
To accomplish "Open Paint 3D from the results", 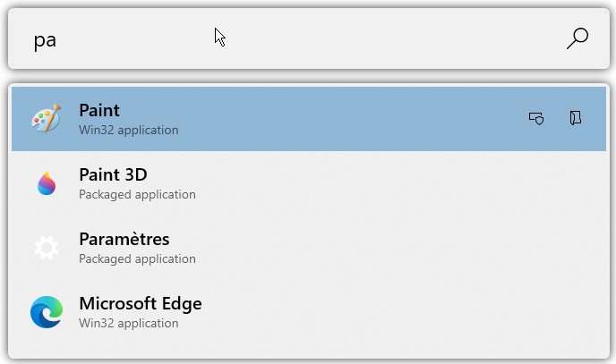I will coord(113,174).
